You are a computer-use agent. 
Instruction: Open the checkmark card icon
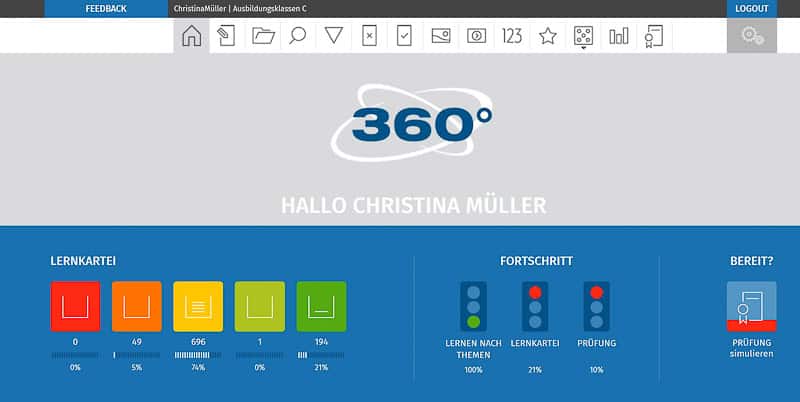(x=405, y=36)
